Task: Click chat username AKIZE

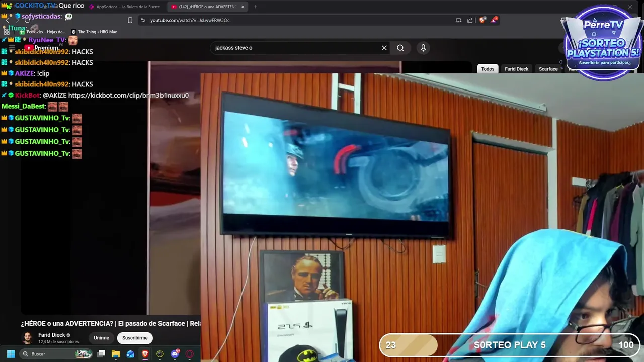Action: tap(24, 73)
